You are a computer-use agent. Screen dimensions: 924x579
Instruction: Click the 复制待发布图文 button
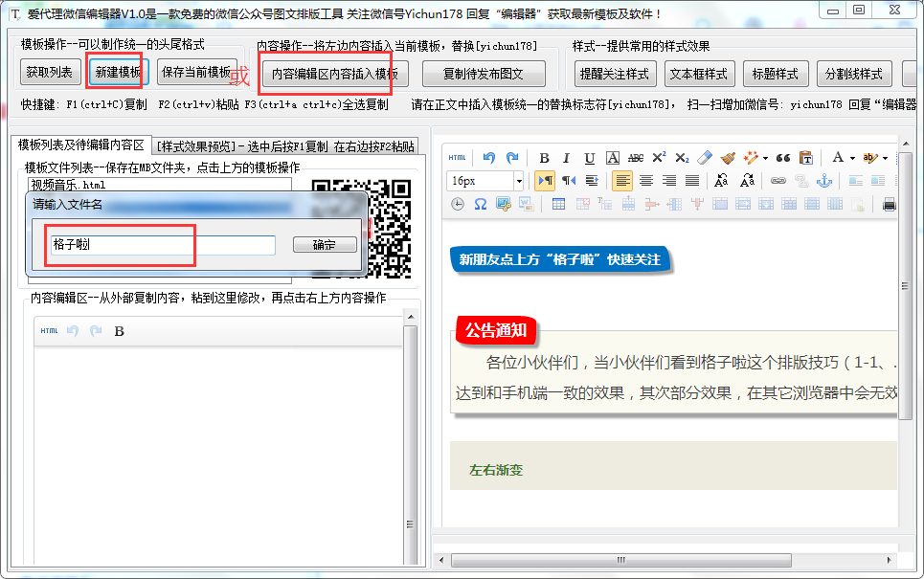(484, 74)
